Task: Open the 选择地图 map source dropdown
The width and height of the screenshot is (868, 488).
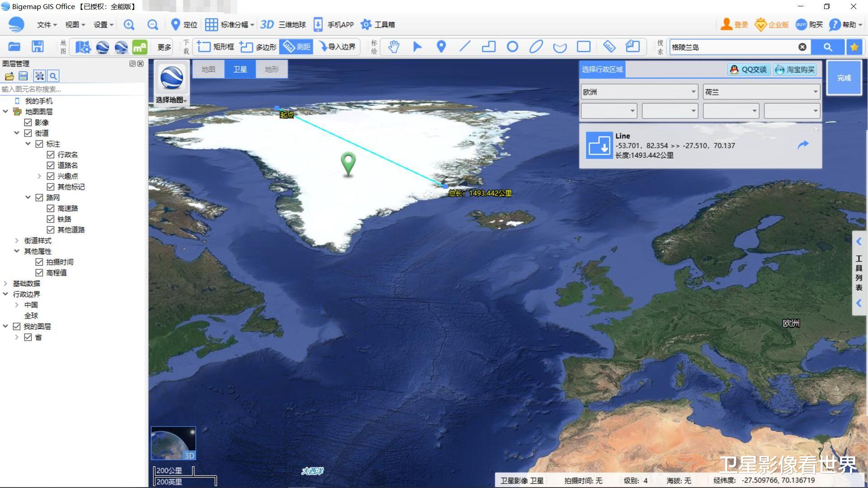Action: 171,100
